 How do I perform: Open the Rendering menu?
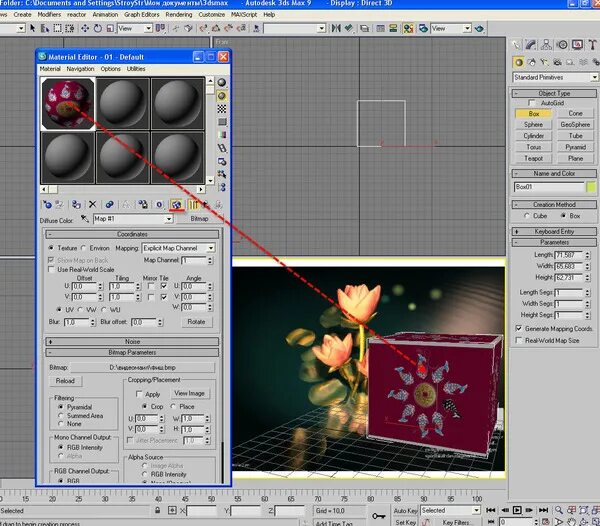point(179,15)
